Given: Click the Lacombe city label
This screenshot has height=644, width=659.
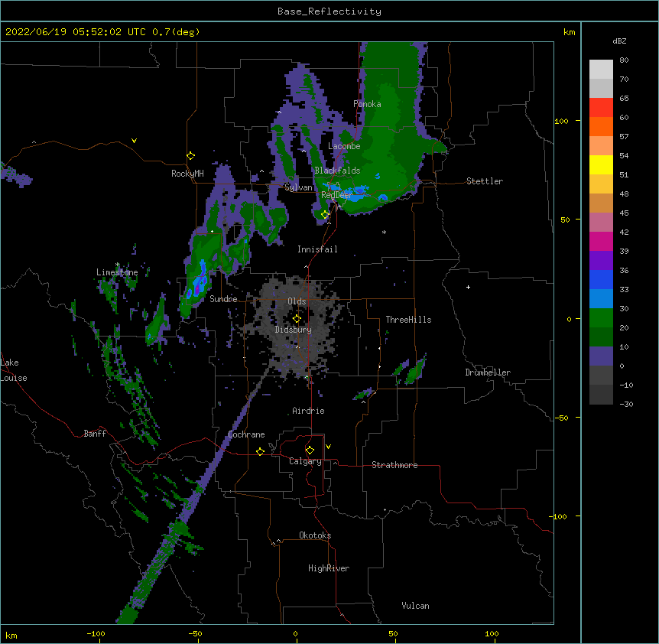Looking at the screenshot, I should [344, 146].
